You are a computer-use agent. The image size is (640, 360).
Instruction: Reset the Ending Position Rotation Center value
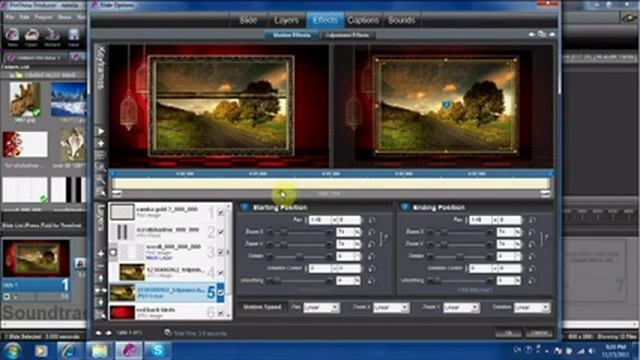(532, 269)
